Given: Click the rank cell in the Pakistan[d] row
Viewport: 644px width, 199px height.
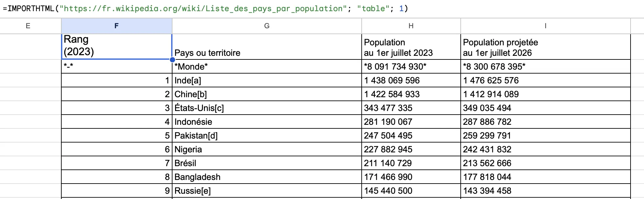Looking at the screenshot, I should [117, 135].
